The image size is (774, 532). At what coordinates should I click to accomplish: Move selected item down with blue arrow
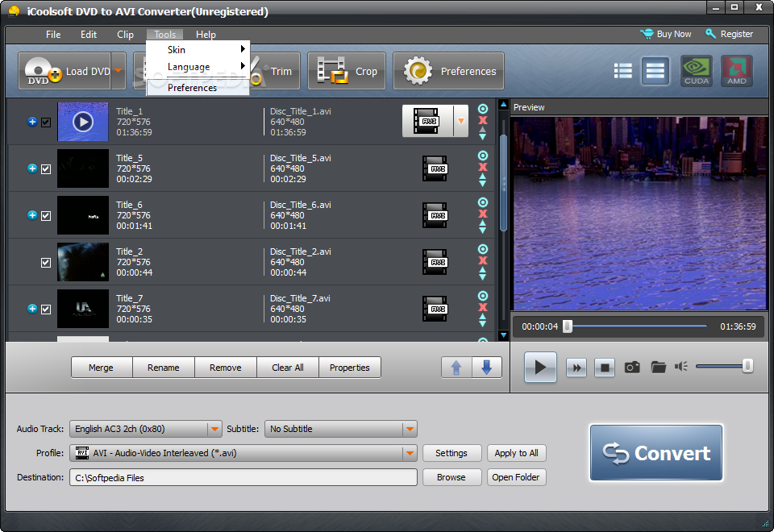point(487,368)
